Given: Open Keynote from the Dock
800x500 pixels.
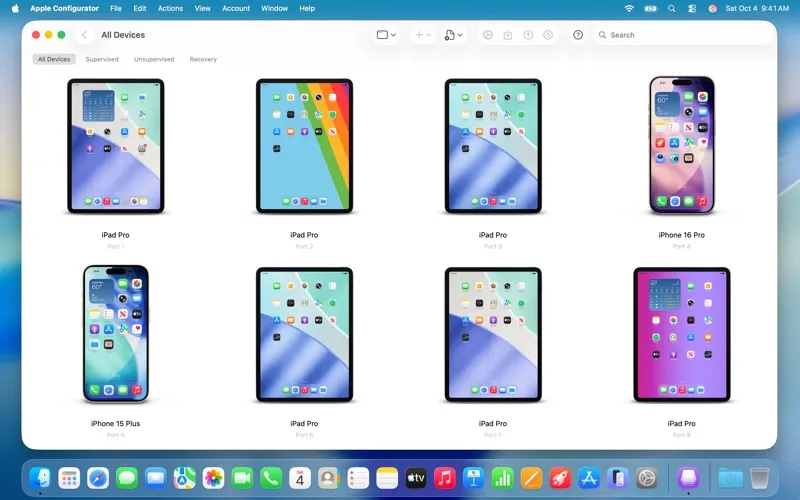Looking at the screenshot, I should coord(473,478).
